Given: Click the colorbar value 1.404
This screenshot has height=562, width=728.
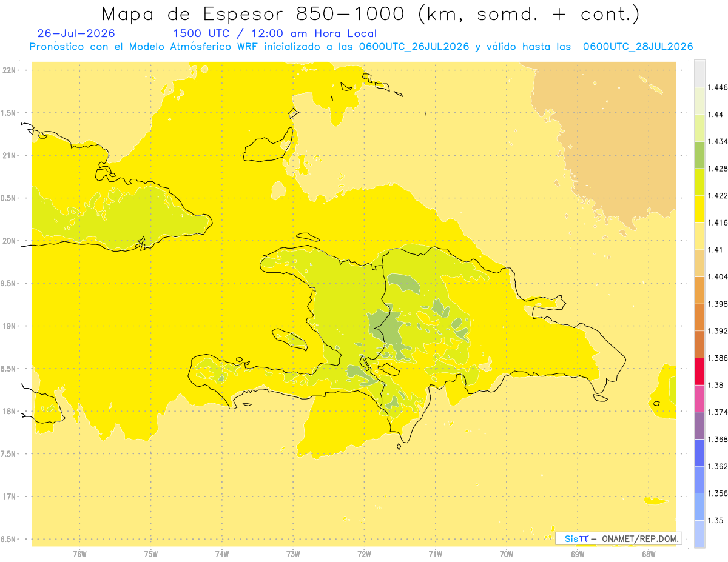Looking at the screenshot, I should [x=718, y=276].
